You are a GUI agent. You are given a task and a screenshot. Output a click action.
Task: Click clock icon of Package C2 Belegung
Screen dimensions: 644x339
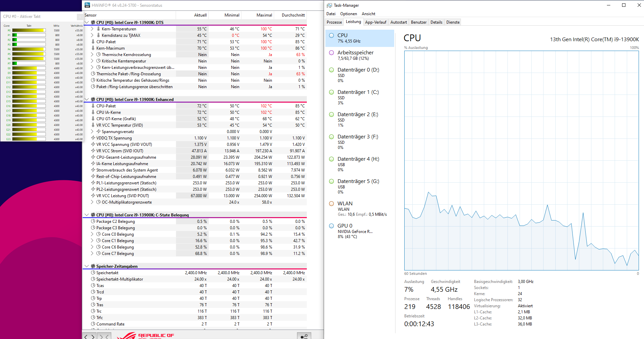pyautogui.click(x=93, y=221)
